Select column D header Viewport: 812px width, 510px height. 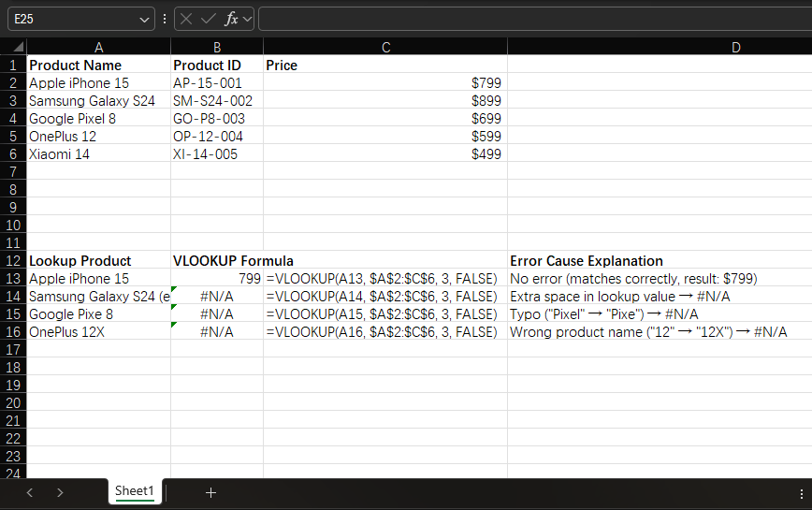pyautogui.click(x=736, y=47)
